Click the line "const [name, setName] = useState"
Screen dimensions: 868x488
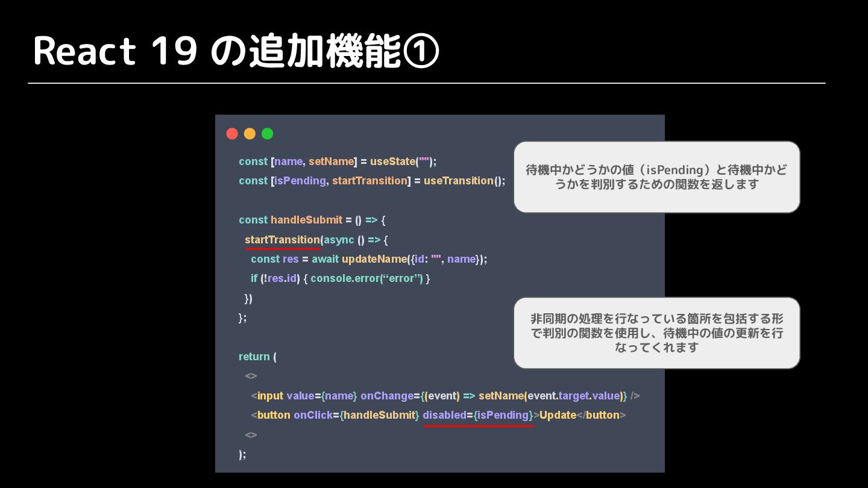(x=338, y=161)
